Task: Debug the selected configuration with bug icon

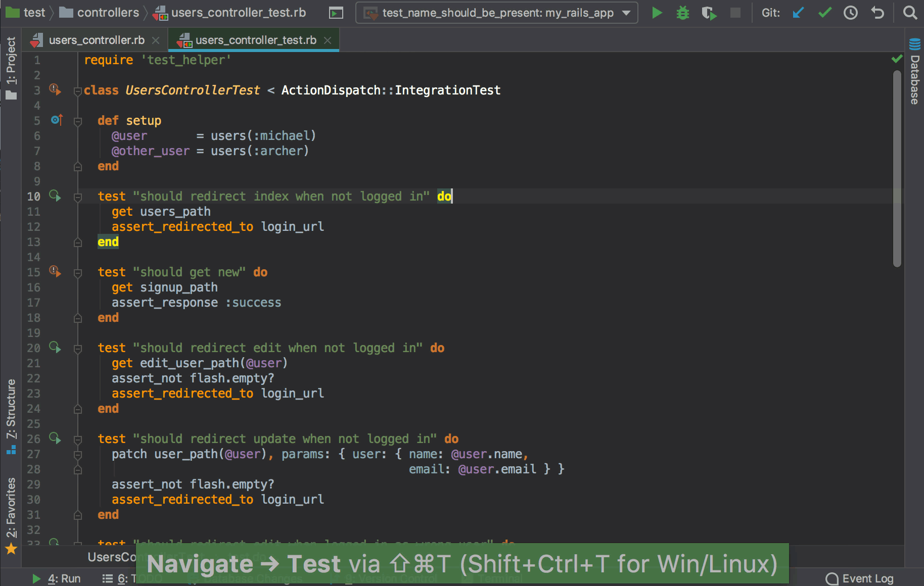Action: [683, 13]
